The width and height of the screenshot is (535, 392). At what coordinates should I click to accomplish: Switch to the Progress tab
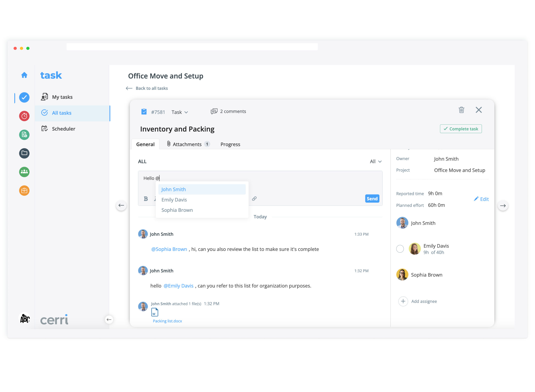(x=230, y=144)
